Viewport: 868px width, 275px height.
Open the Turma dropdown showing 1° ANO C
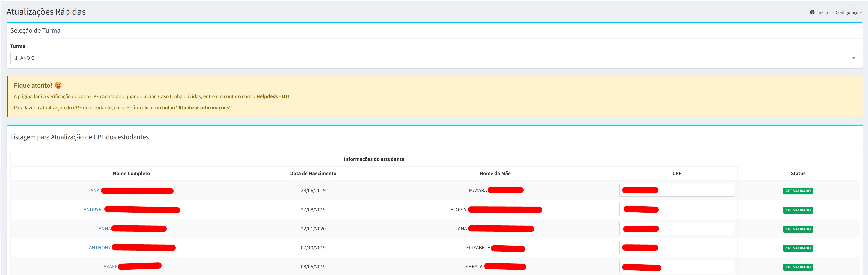click(x=431, y=58)
